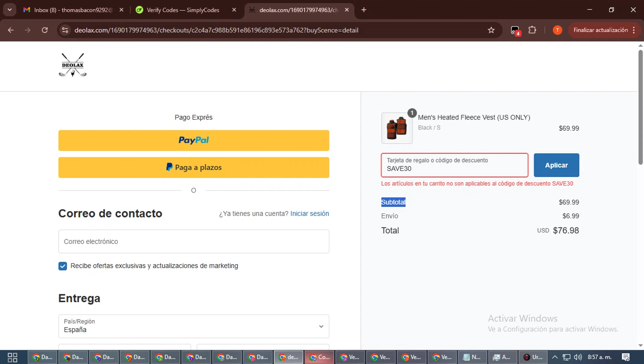Open the Extensions puzzle menu
This screenshot has width=644, height=364.
point(532,30)
